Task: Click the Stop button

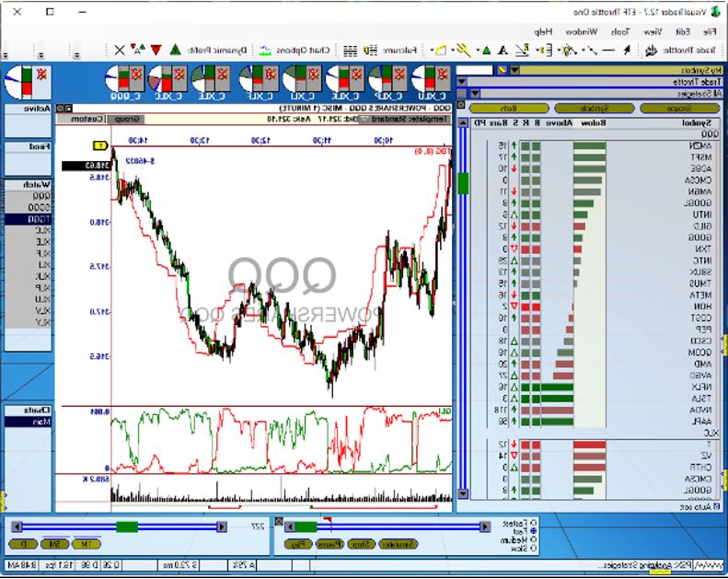Action: tap(361, 544)
